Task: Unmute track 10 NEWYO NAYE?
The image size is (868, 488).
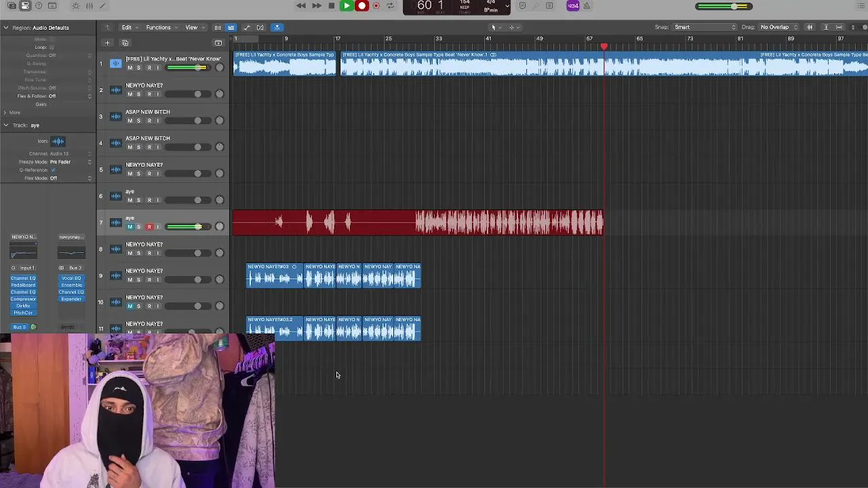Action: click(130, 306)
